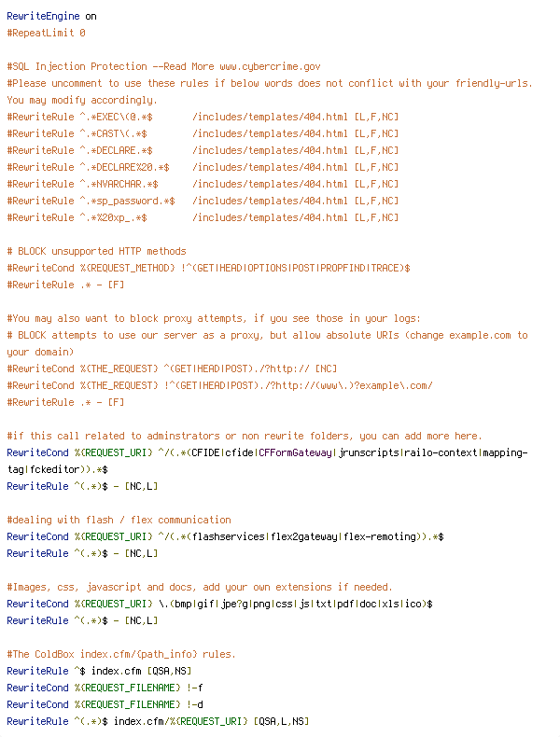Screen dimensions: 560x737
Task: Click the www.cybercrime.gov text
Action: 270,67
